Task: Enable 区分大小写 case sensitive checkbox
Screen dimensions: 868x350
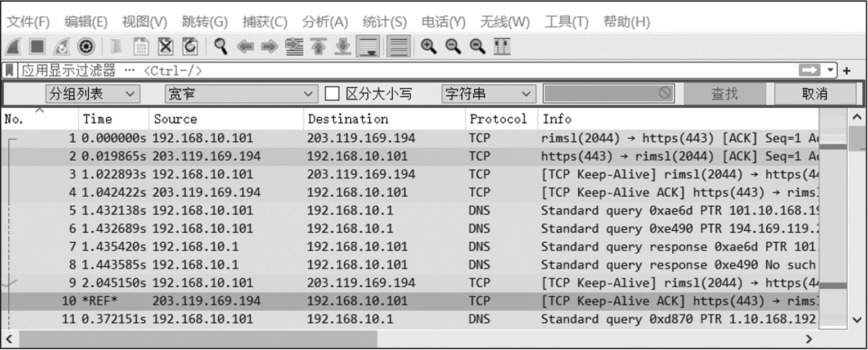Action: click(x=332, y=94)
